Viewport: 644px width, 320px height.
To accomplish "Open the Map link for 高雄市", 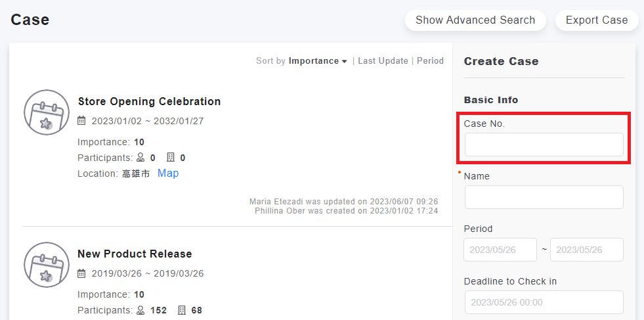I will [x=168, y=173].
